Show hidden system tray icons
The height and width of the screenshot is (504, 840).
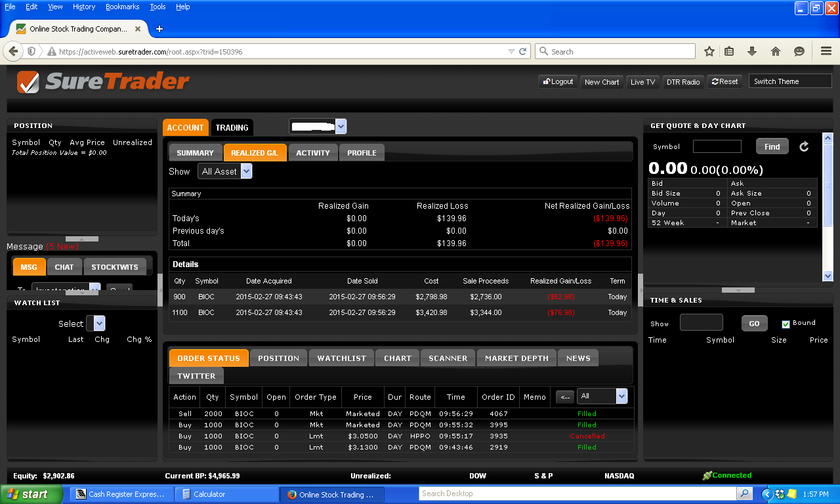pyautogui.click(x=767, y=493)
